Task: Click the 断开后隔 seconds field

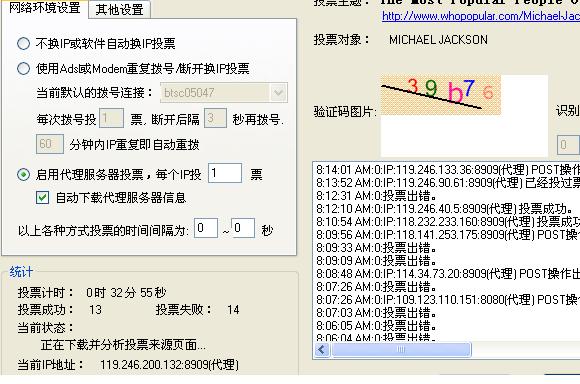Action: (x=215, y=118)
